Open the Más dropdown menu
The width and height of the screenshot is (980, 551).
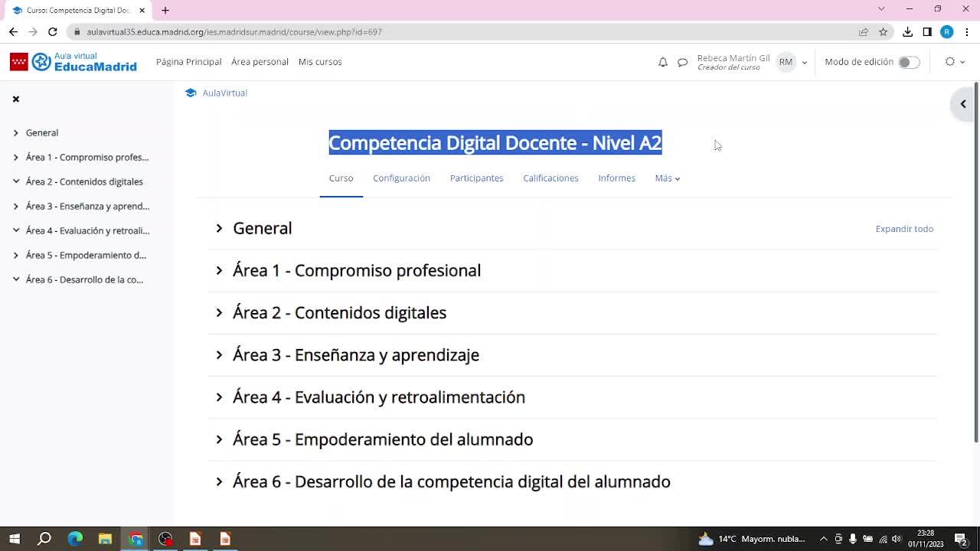coord(667,178)
